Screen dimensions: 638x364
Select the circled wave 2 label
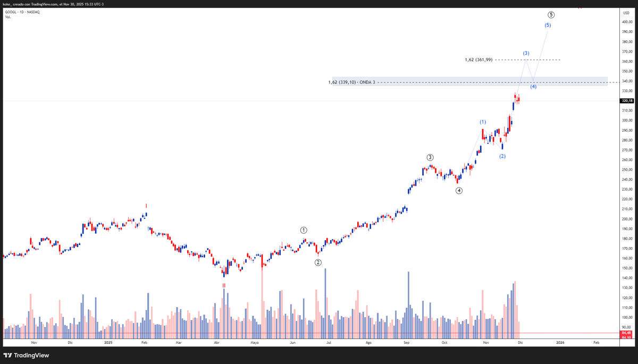[318, 263]
